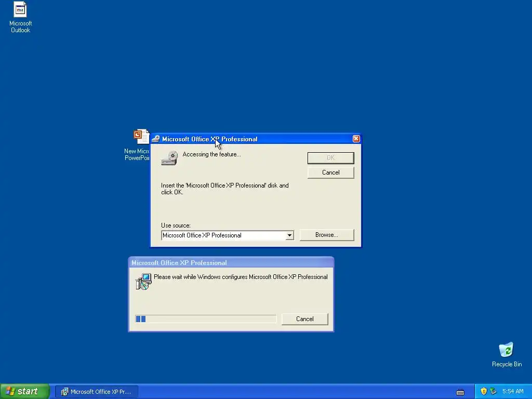The image size is (532, 399).
Task: Select the New Microsoft PowerPoint file icon
Action: click(141, 137)
